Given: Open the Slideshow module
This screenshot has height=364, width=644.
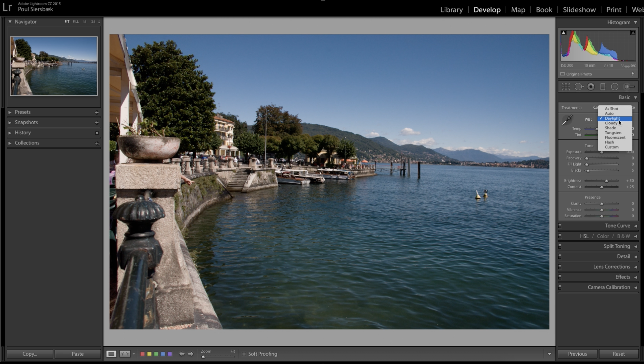Looking at the screenshot, I should point(579,10).
